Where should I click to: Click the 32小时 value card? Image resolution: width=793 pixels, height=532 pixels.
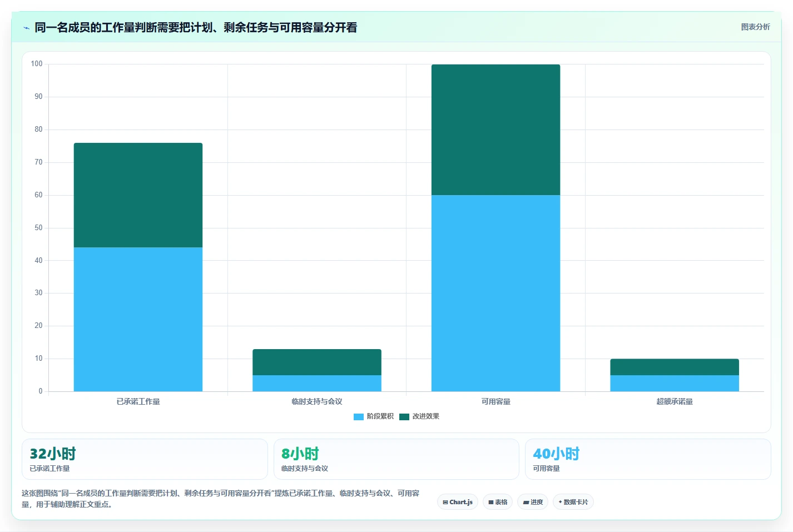[145, 459]
